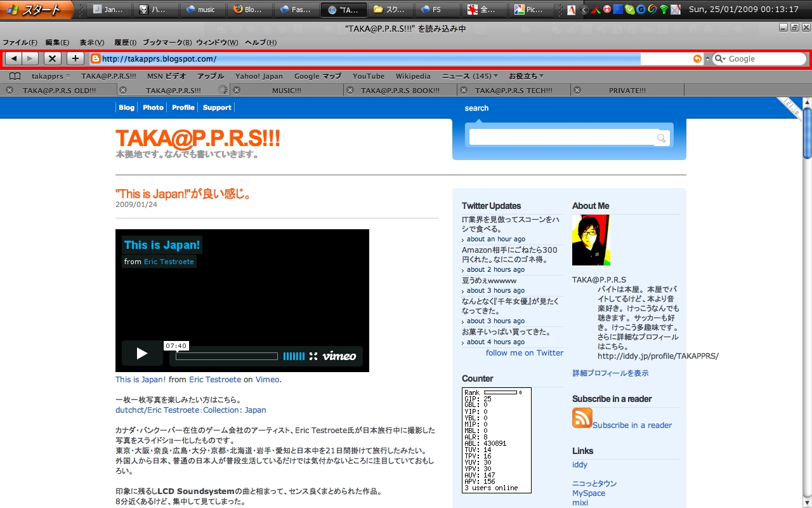Open the ファイル(F) menu
This screenshot has height=508, width=812.
(20, 43)
